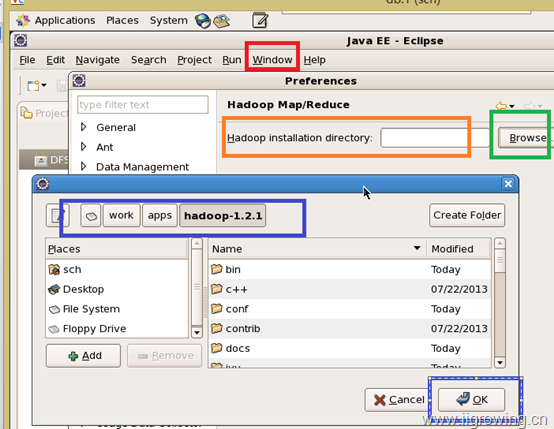Open the File menu in Eclipse
Viewport: 554px width, 429px height.
27,60
